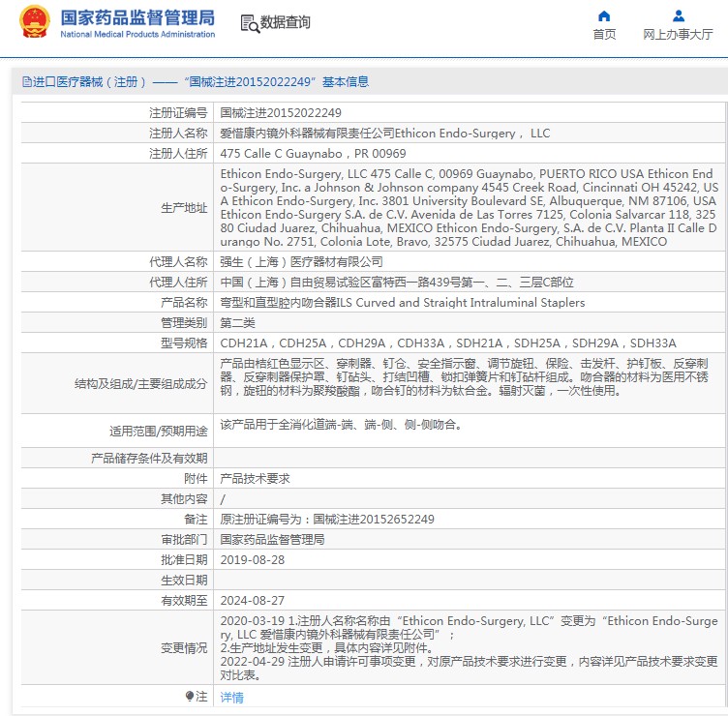
Task: Click the 生效日期 row label
Action: [x=184, y=581]
